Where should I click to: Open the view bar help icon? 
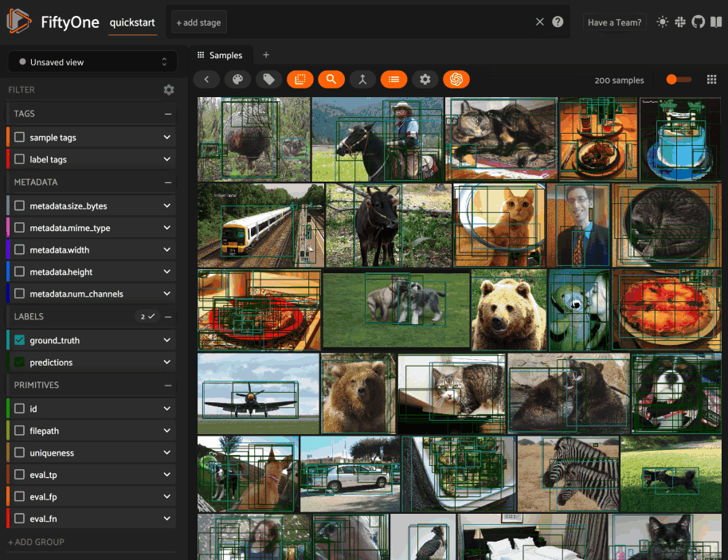coord(558,22)
